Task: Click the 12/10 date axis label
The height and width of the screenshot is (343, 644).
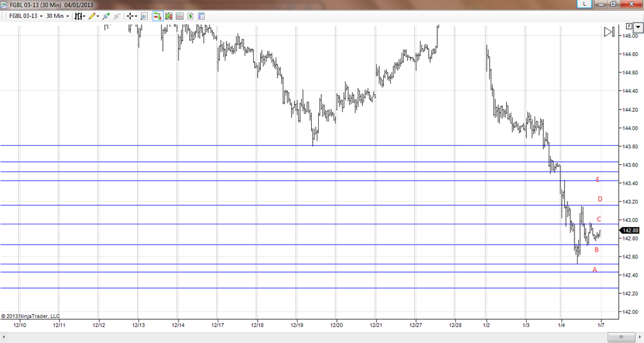Action: click(x=20, y=325)
